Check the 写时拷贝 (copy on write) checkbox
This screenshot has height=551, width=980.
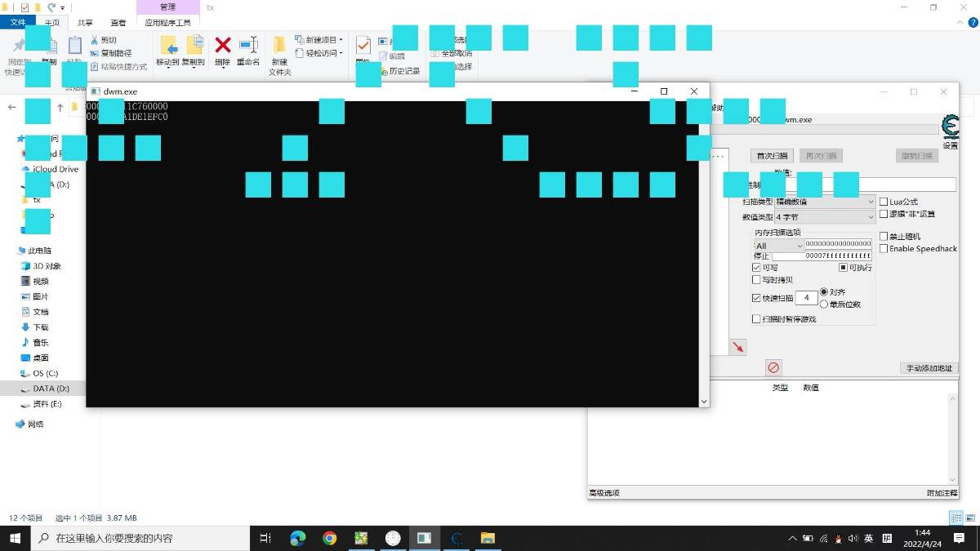point(756,280)
